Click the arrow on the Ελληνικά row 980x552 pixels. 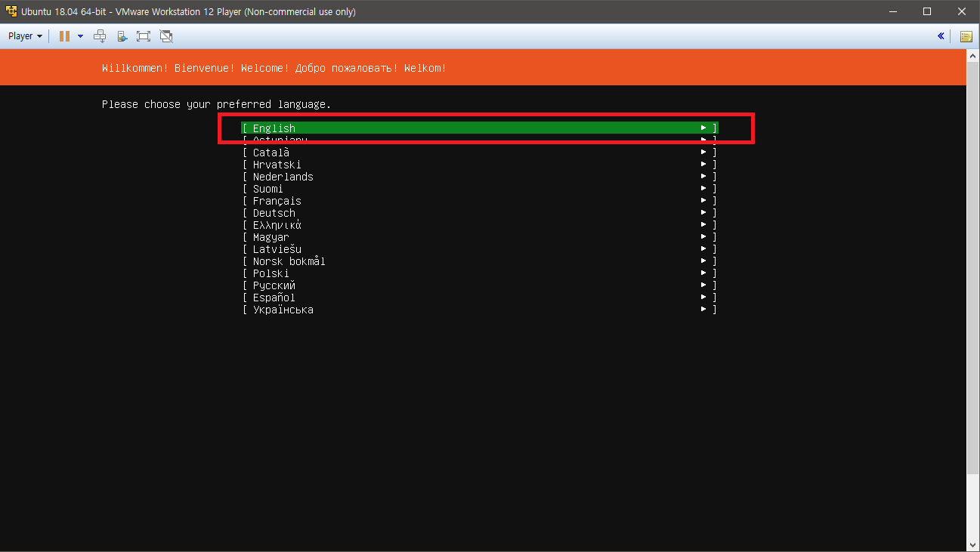(703, 225)
